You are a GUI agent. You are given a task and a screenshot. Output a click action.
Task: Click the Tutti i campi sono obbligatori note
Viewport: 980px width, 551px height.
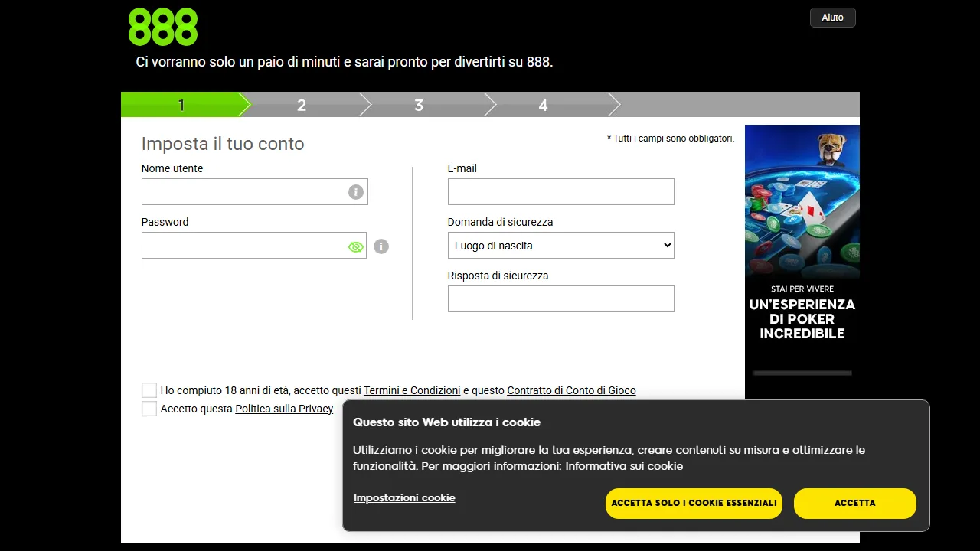[x=671, y=139]
